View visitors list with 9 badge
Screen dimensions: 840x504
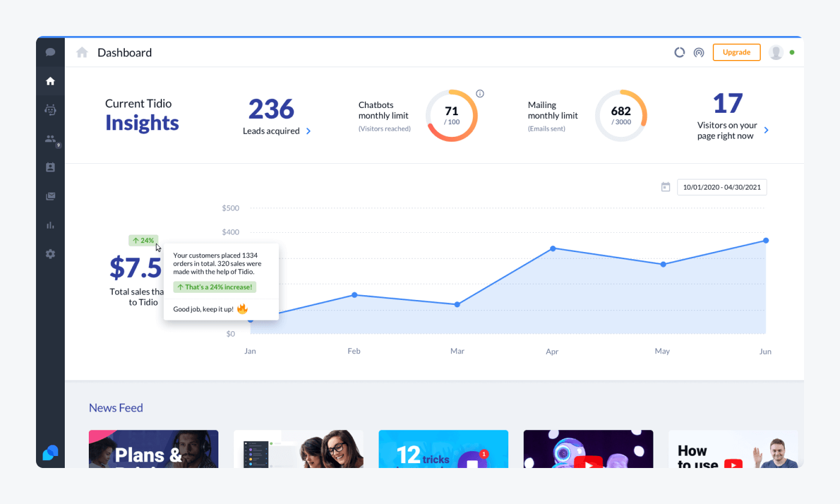[x=50, y=139]
